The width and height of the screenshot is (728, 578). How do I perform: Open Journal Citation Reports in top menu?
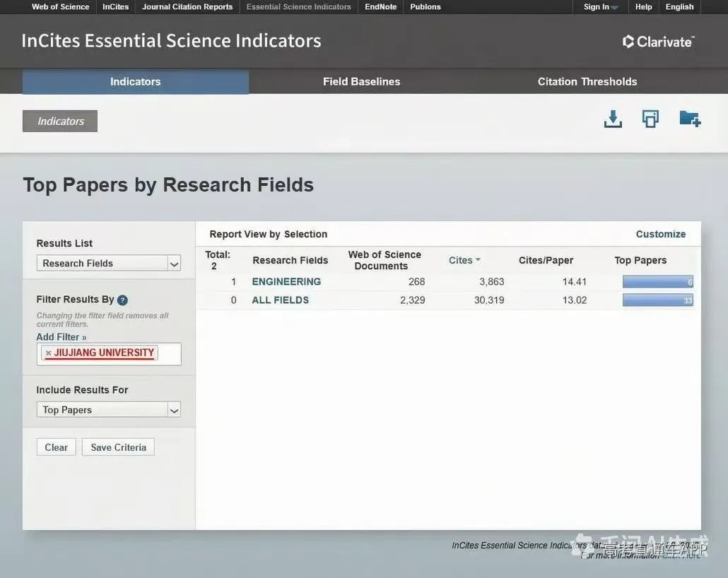(x=187, y=7)
